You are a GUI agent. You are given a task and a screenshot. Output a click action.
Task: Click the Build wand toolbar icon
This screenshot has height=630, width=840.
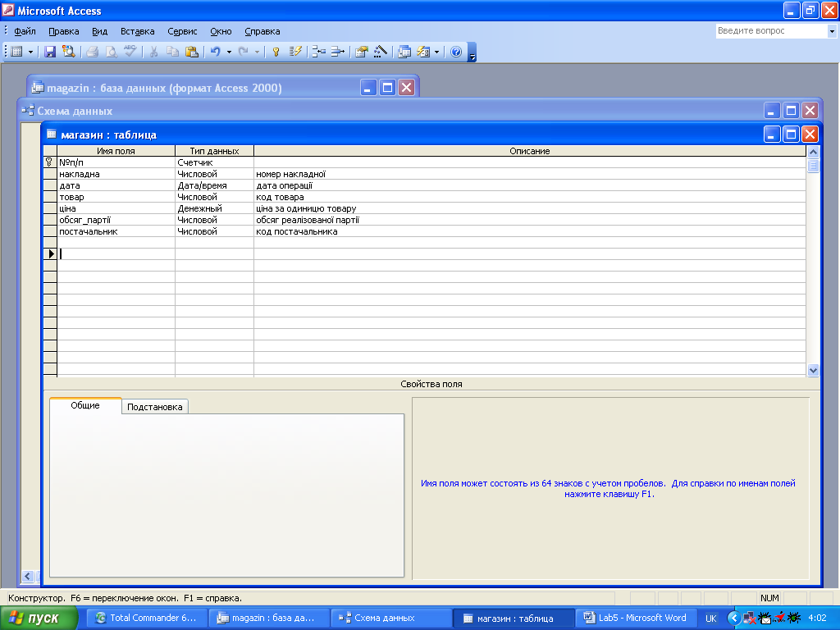(x=381, y=52)
